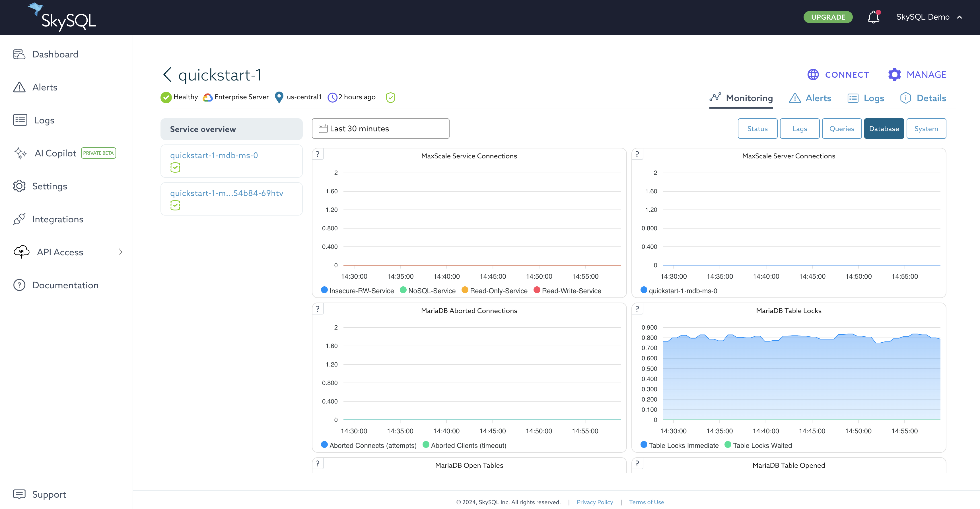Image resolution: width=980 pixels, height=509 pixels.
Task: Toggle the Read-Write-Service legend series
Action: [568, 290]
